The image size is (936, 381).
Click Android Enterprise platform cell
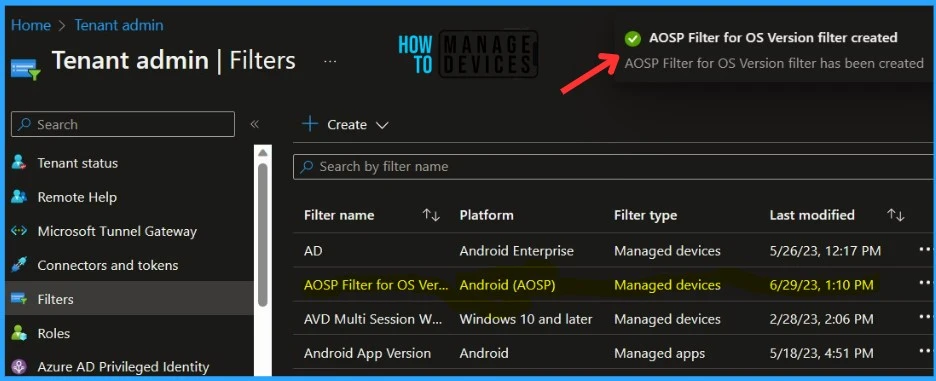pos(516,251)
